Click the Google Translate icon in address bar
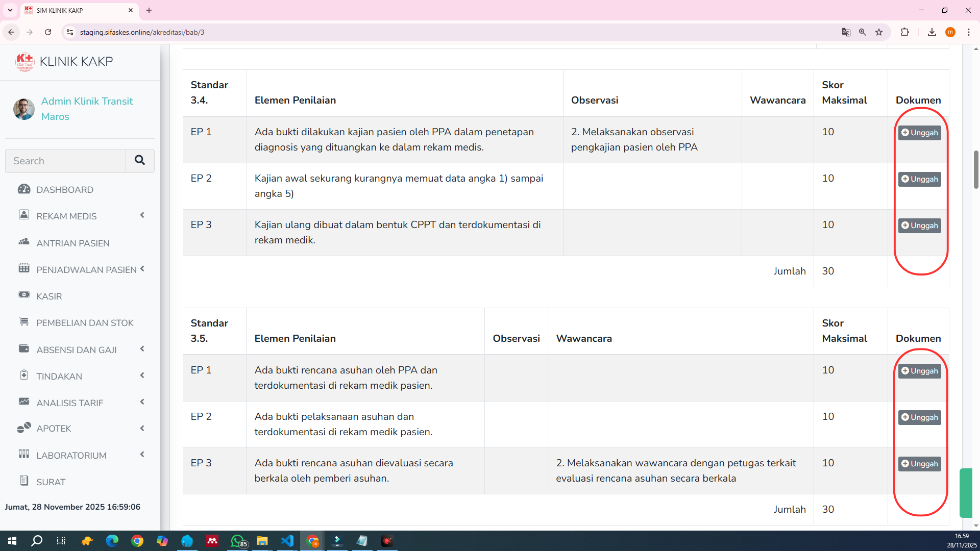The width and height of the screenshot is (980, 551). tap(846, 32)
